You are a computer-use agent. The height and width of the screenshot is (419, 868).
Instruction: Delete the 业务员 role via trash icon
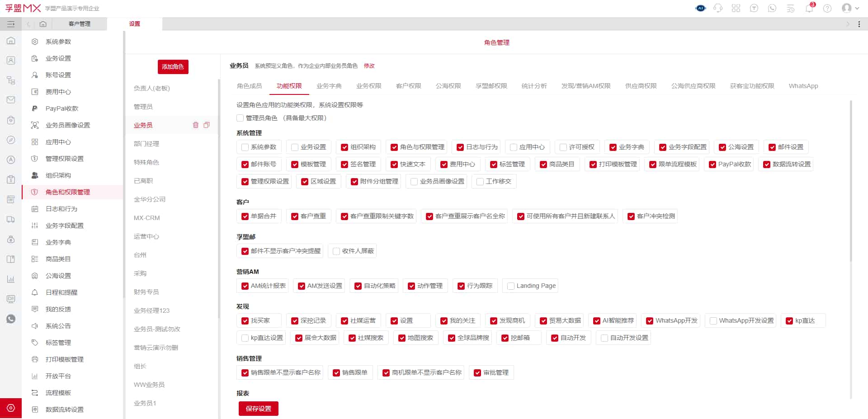coord(196,125)
